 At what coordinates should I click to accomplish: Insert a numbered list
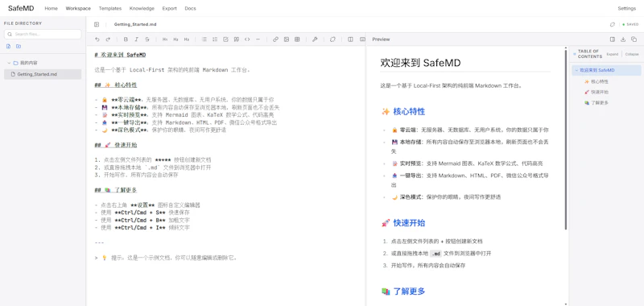tap(215, 39)
